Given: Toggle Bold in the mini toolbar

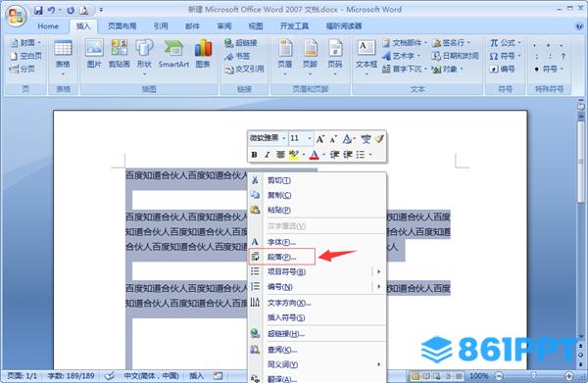Looking at the screenshot, I should (254, 155).
